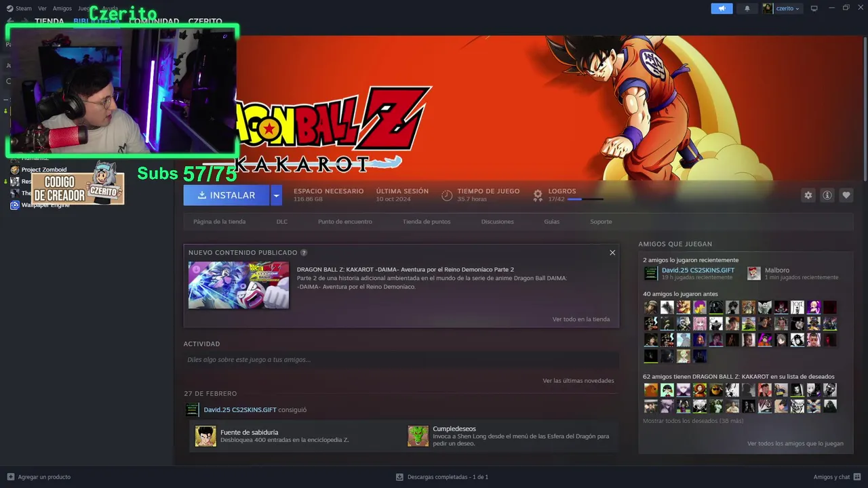Click the downloads icon in the bottom bar

(399, 477)
